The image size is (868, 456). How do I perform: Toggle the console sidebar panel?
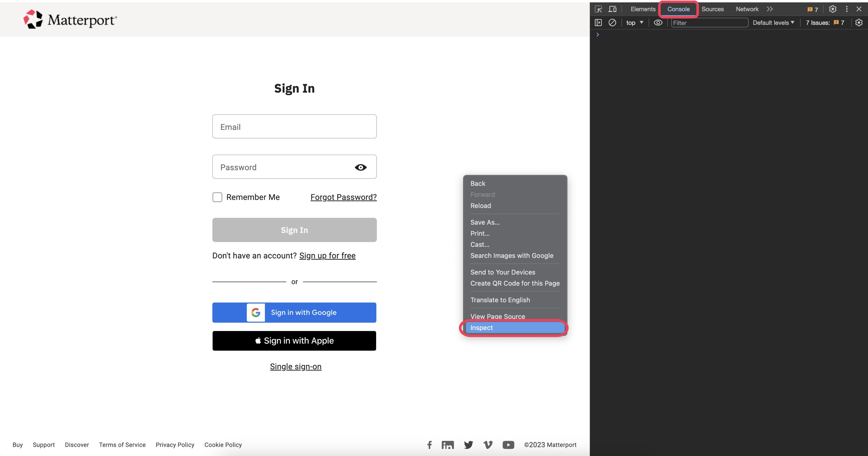[x=598, y=23]
